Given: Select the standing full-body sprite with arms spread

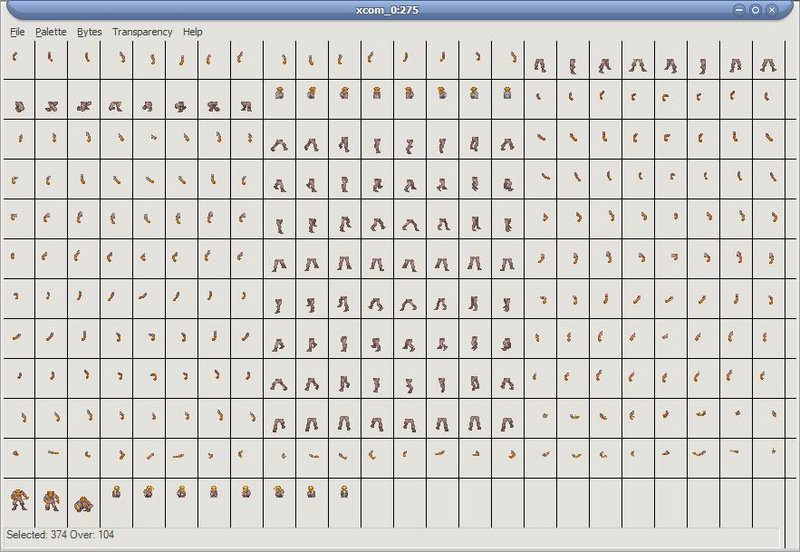Looking at the screenshot, I should pyautogui.click(x=19, y=499).
